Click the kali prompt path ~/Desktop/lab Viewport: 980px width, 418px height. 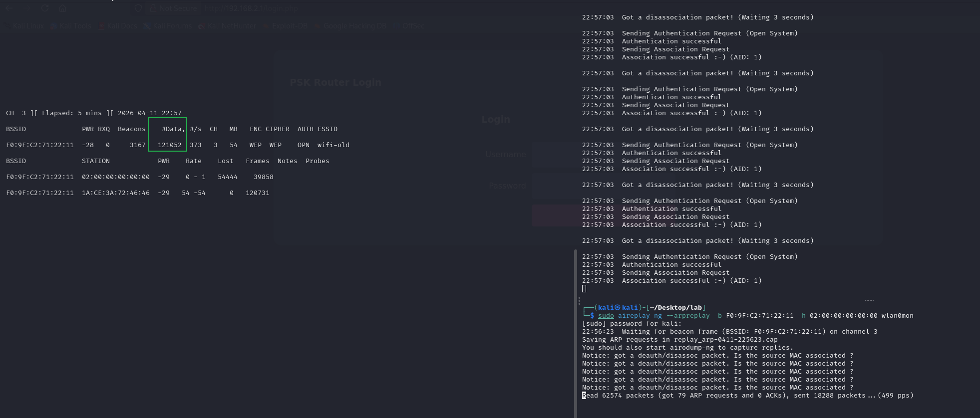tap(676, 308)
